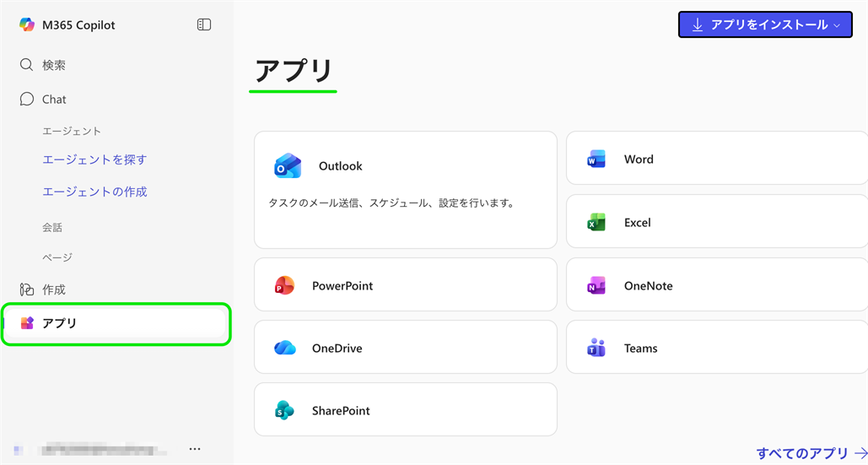Select Chat in the sidebar
Screen dimensions: 868x465
pos(54,100)
